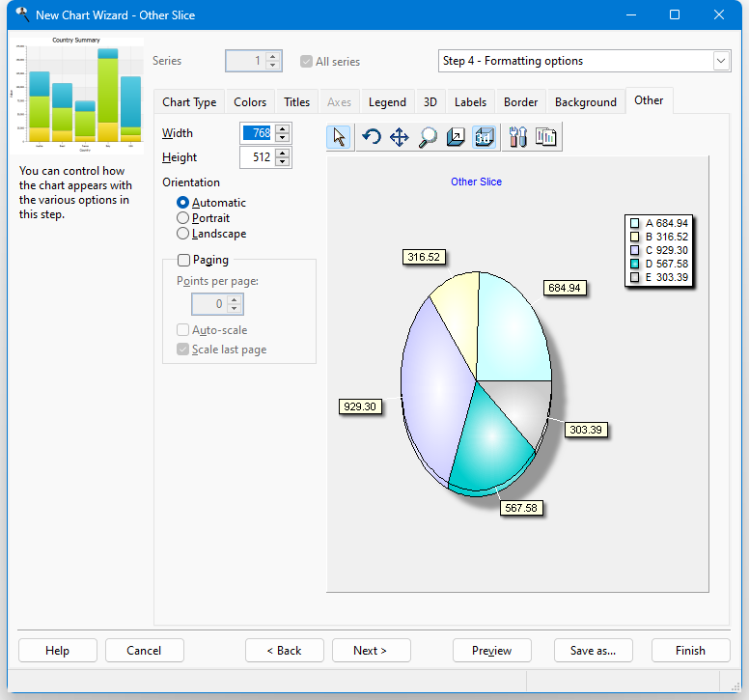Decrease the Width value with down arrow
Image resolution: width=749 pixels, height=700 pixels.
coord(282,138)
